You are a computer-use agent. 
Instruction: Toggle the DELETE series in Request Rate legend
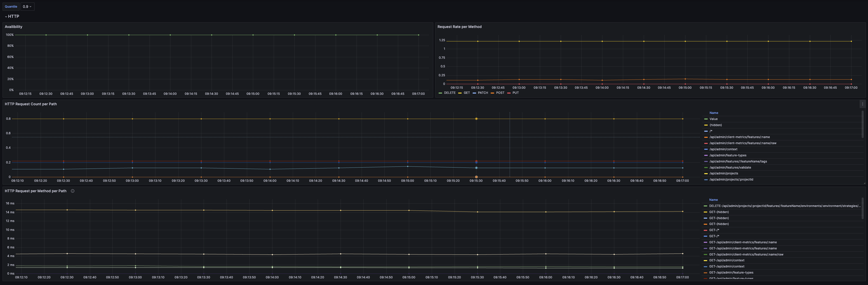449,93
